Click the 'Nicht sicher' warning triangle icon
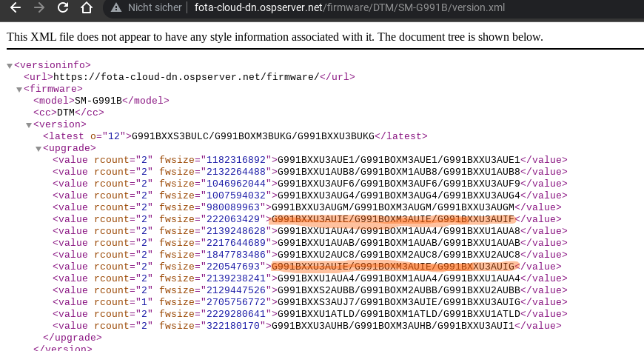This screenshot has width=644, height=351. (x=116, y=8)
